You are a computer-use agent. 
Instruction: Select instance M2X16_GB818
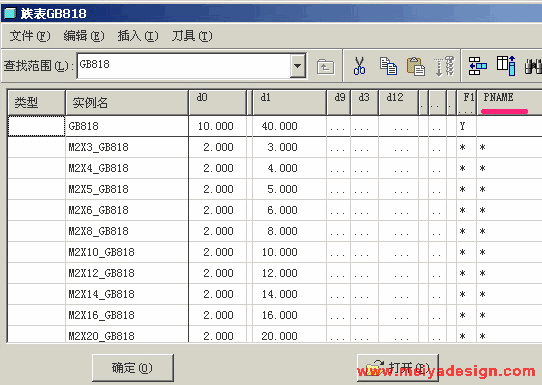point(101,315)
